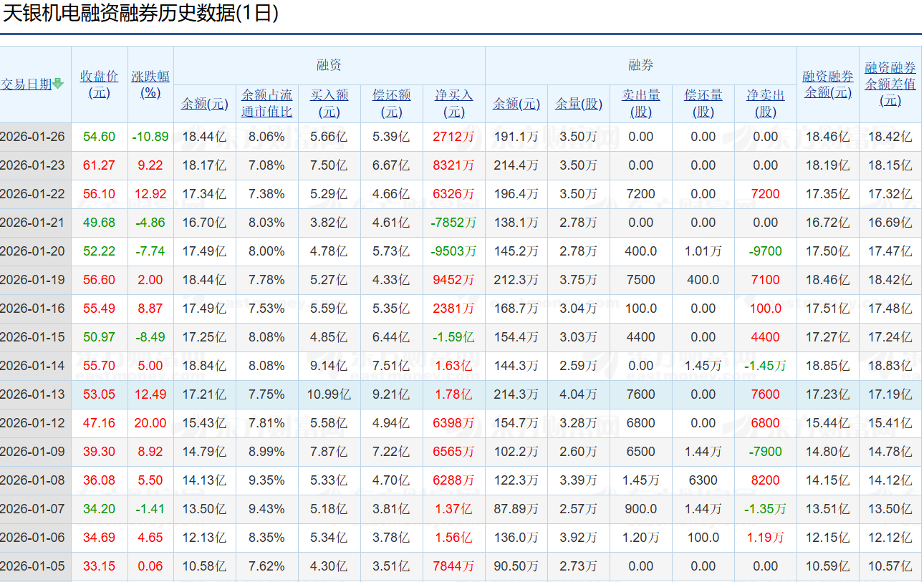Click the 8.99% market value ratio cell
924x582 pixels.
pyautogui.click(x=267, y=452)
